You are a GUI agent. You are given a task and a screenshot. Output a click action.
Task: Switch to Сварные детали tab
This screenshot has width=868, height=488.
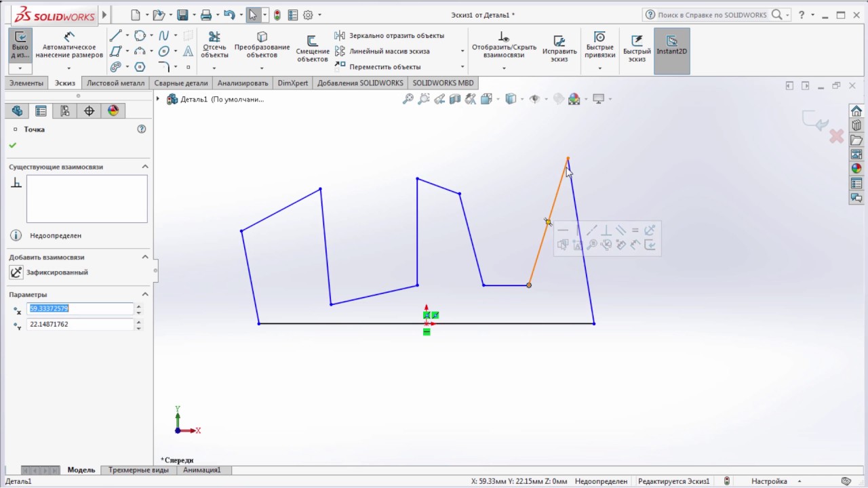click(x=181, y=83)
